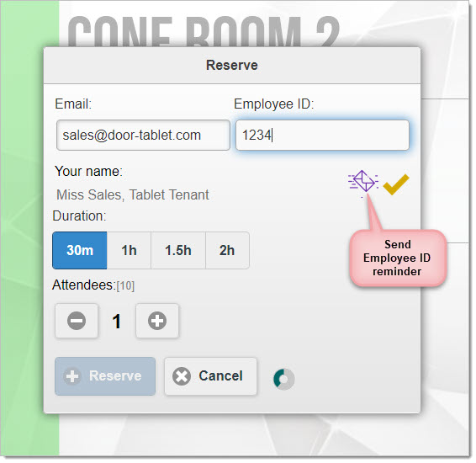This screenshot has width=476, height=463.
Task: Choose the 1h duration option
Action: click(129, 250)
